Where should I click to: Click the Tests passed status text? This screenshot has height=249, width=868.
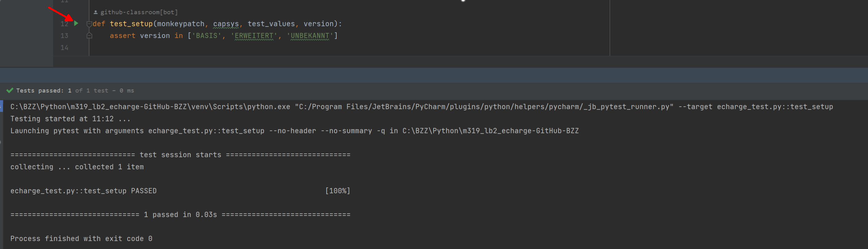point(40,90)
